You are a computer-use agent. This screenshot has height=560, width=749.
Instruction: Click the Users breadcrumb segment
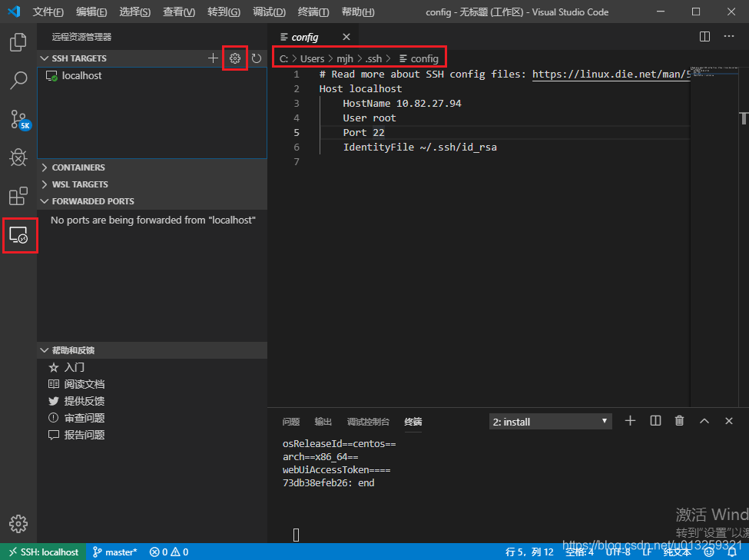[313, 58]
